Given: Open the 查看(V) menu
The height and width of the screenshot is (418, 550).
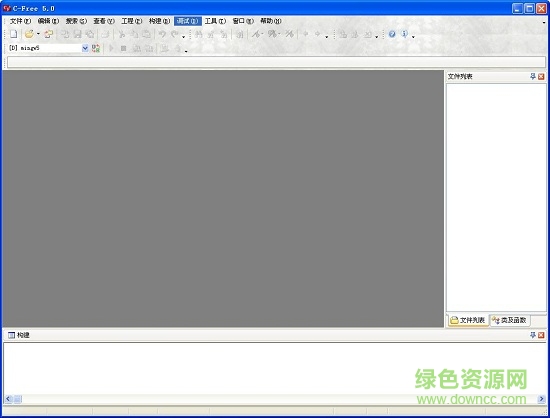Looking at the screenshot, I should pos(104,21).
